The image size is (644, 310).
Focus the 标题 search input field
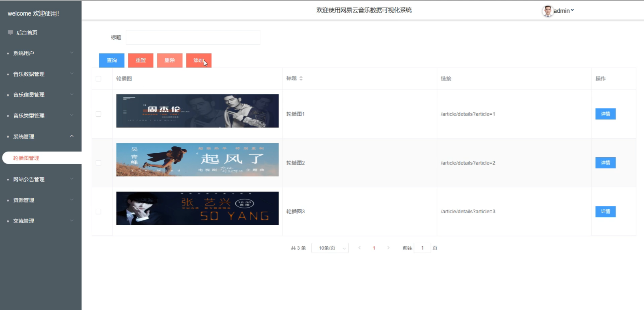pyautogui.click(x=193, y=38)
